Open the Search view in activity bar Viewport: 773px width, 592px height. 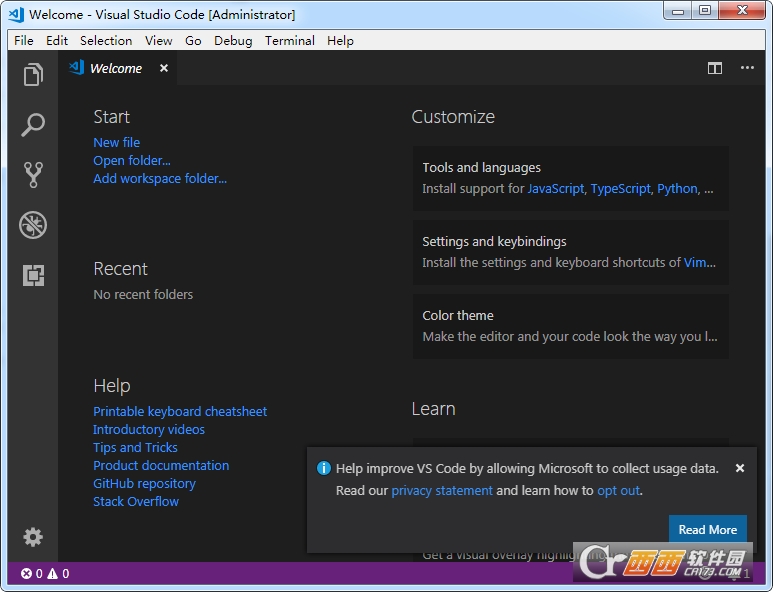[33, 125]
